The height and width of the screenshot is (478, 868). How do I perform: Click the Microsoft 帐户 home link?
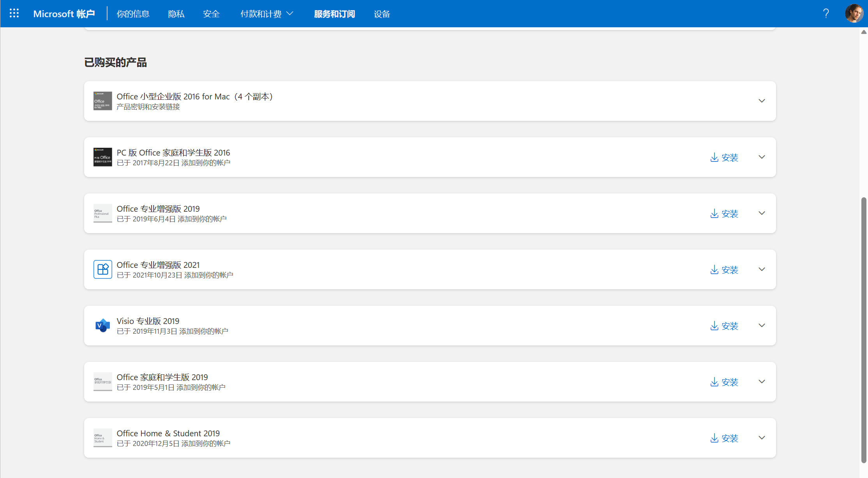tap(64, 14)
